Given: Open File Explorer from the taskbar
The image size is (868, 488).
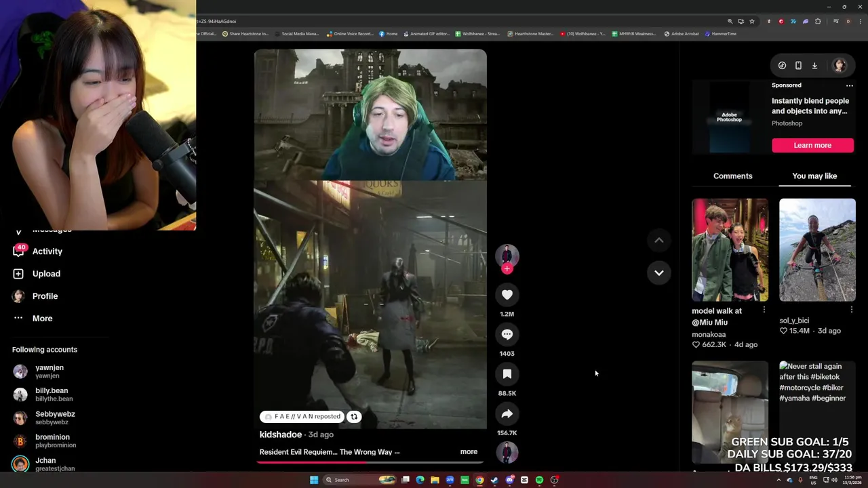Looking at the screenshot, I should [x=435, y=480].
